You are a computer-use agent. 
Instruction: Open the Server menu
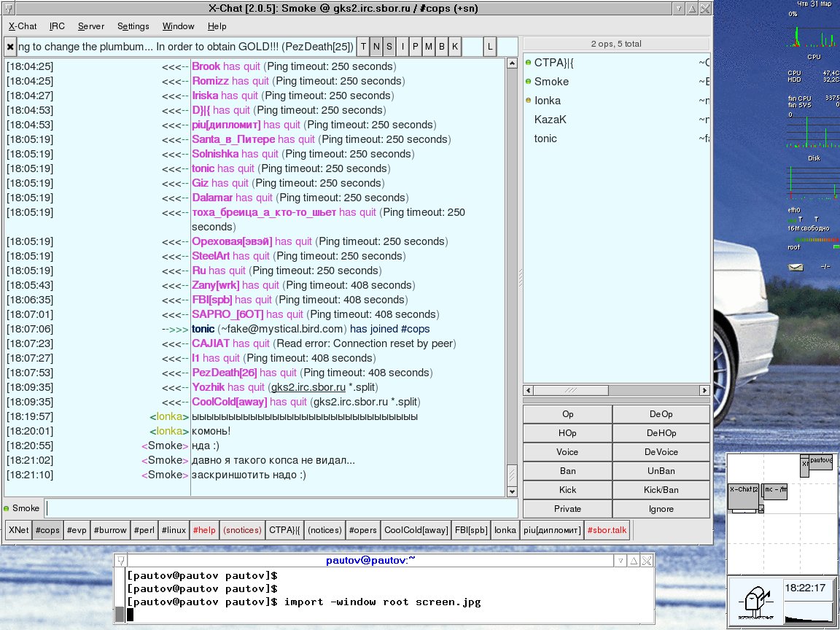91,26
